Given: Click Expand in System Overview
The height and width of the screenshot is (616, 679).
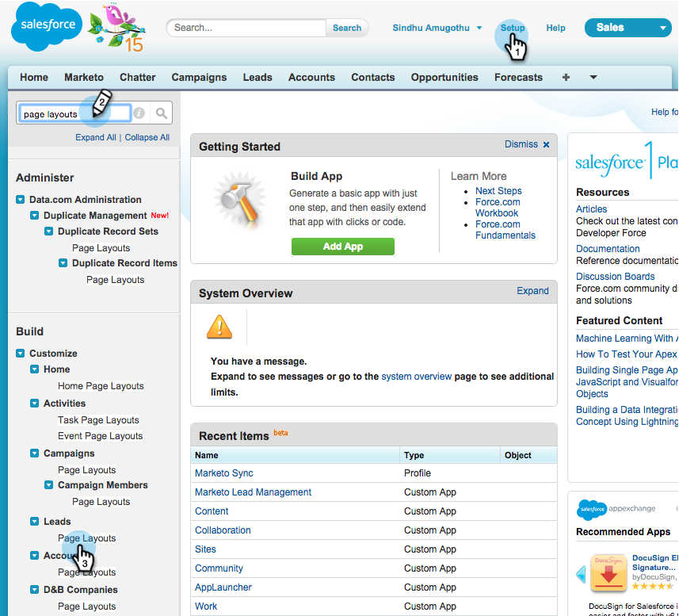Looking at the screenshot, I should point(532,291).
